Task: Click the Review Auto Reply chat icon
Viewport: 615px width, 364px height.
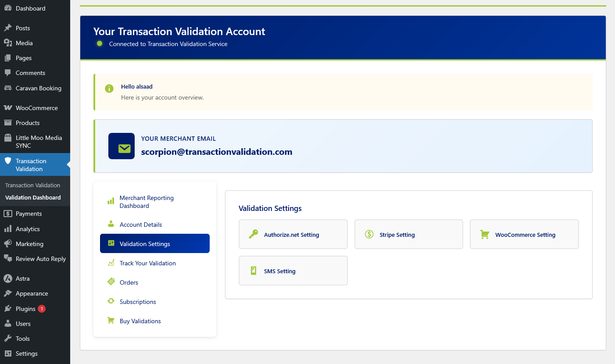Action: [x=8, y=259]
